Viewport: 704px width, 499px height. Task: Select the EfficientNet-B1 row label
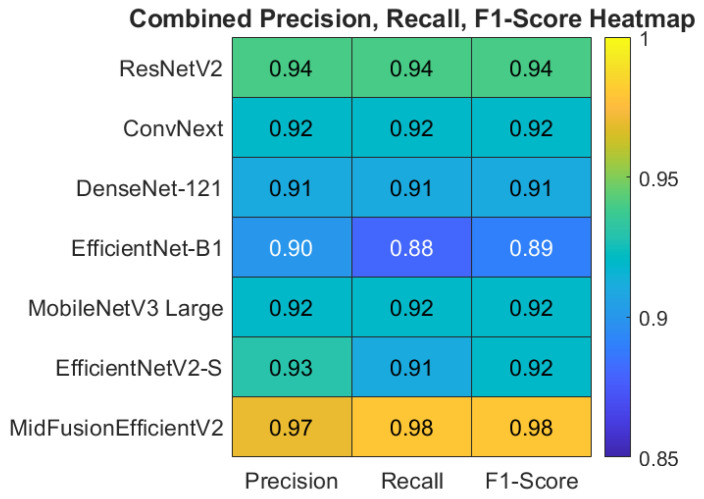(147, 248)
